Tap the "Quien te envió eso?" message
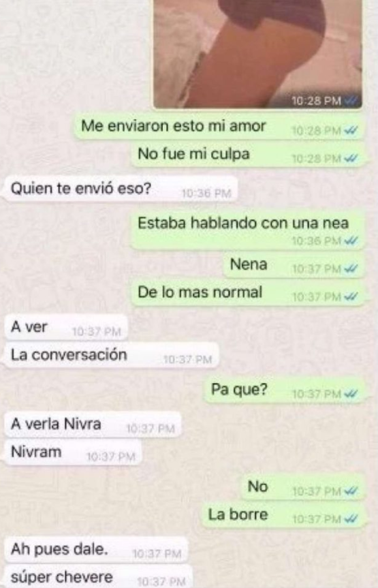The image size is (378, 588). (x=121, y=189)
